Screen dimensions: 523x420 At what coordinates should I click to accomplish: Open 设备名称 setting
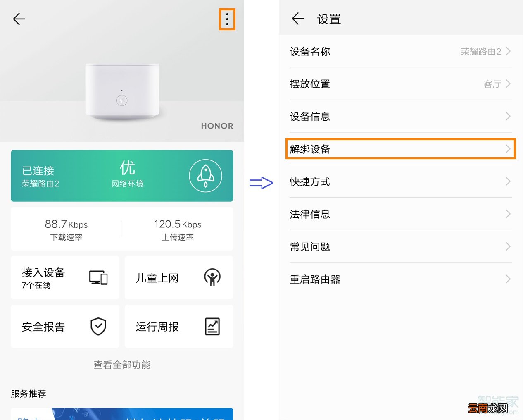coord(401,51)
